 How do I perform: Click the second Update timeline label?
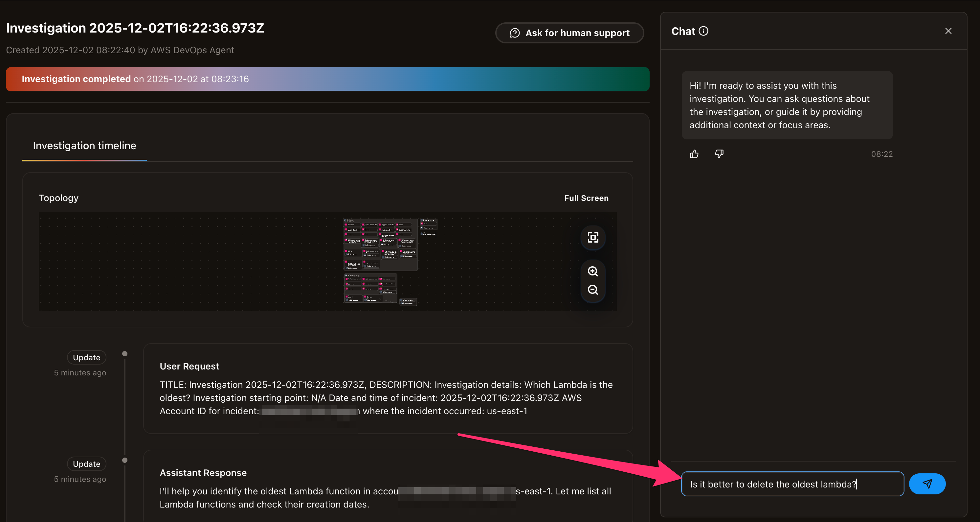pyautogui.click(x=86, y=464)
